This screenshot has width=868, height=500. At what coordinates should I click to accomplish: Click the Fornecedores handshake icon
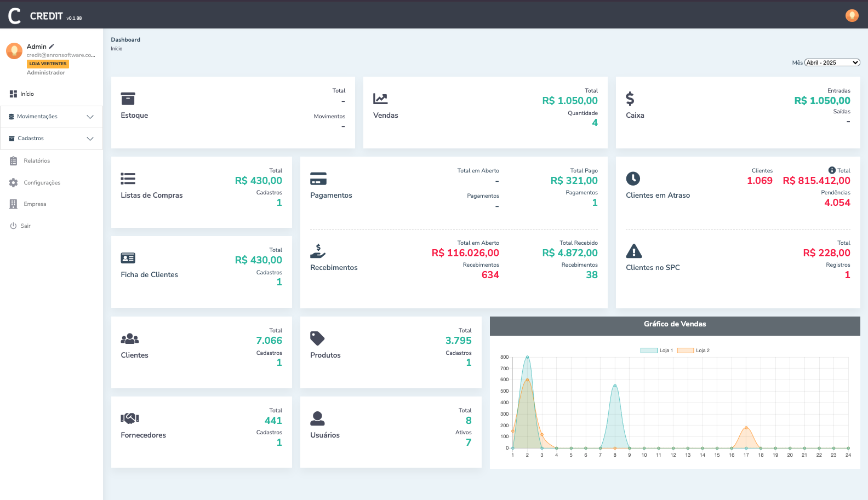coord(130,418)
